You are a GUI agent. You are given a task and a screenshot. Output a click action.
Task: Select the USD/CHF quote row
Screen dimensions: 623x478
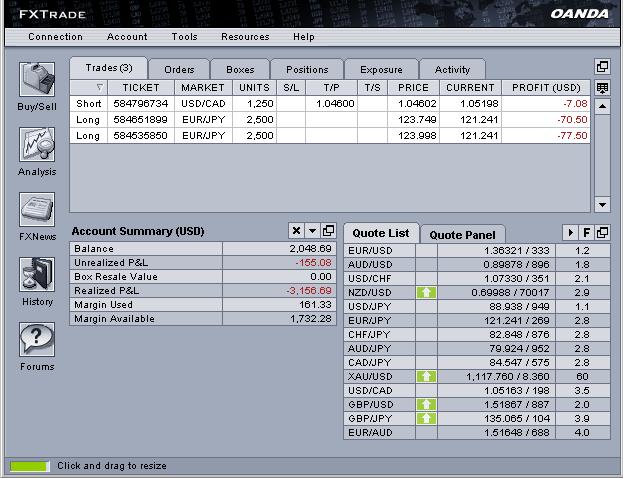click(477, 279)
